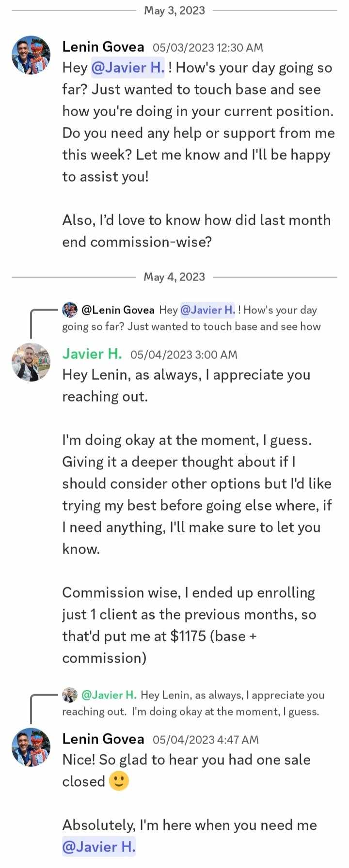This screenshot has width=349, height=868.
Task: Click @Javier H. mention inside reply preview
Action: click(x=207, y=310)
